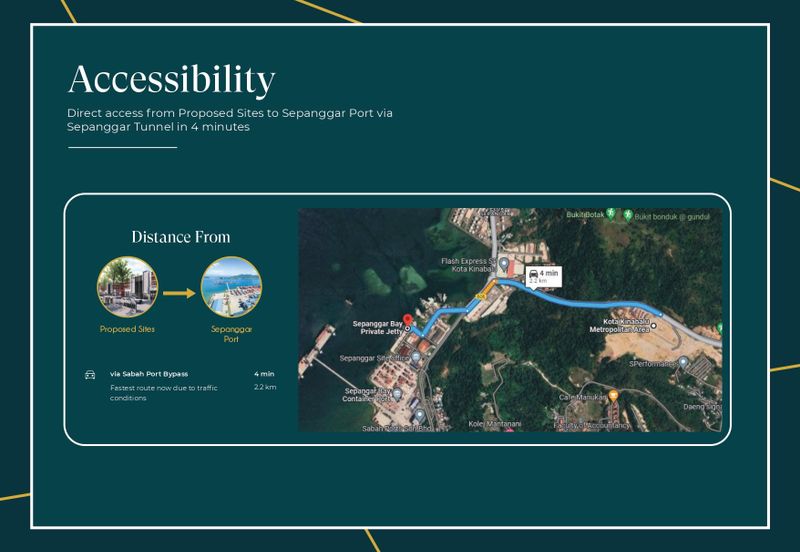The width and height of the screenshot is (800, 552).
Task: Click the orange Cafe Manukan marker
Action: click(x=613, y=395)
